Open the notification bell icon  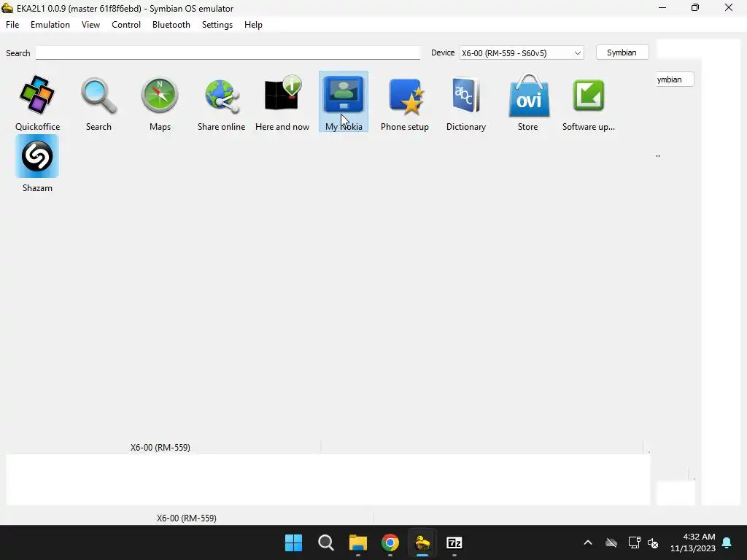coord(727,542)
